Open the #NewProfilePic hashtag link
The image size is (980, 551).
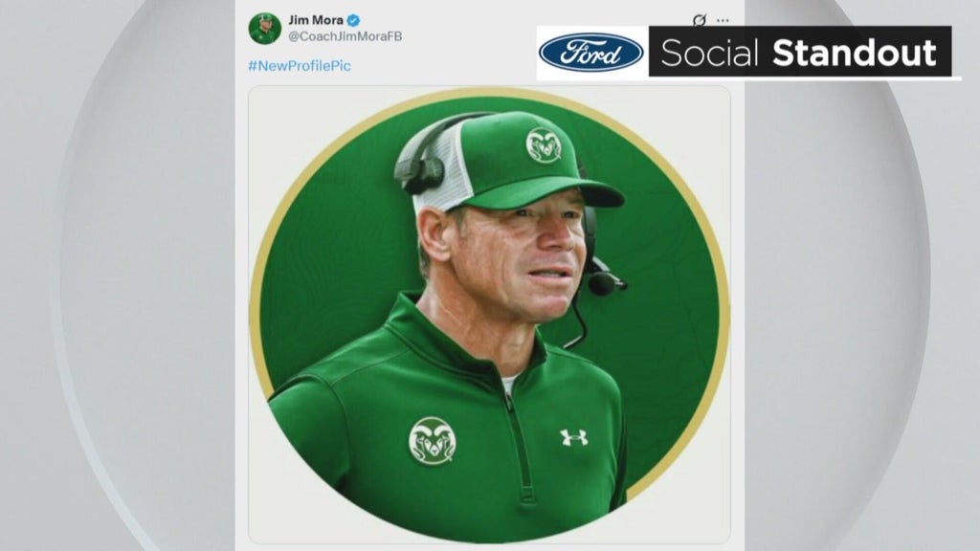(300, 66)
